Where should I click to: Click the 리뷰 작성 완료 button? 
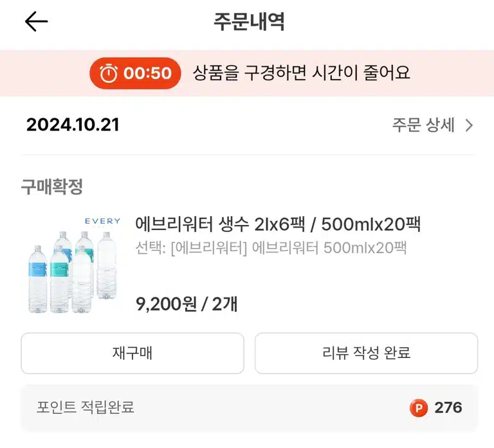(x=366, y=354)
